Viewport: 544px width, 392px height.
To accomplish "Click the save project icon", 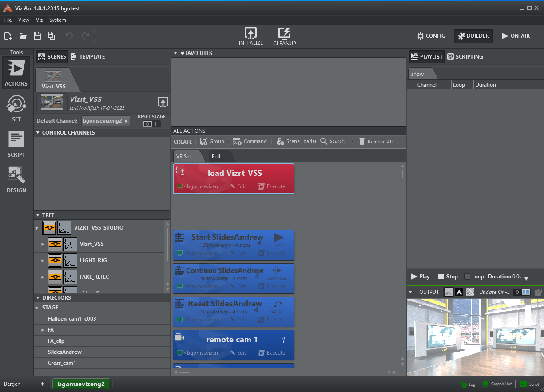I will [x=37, y=36].
